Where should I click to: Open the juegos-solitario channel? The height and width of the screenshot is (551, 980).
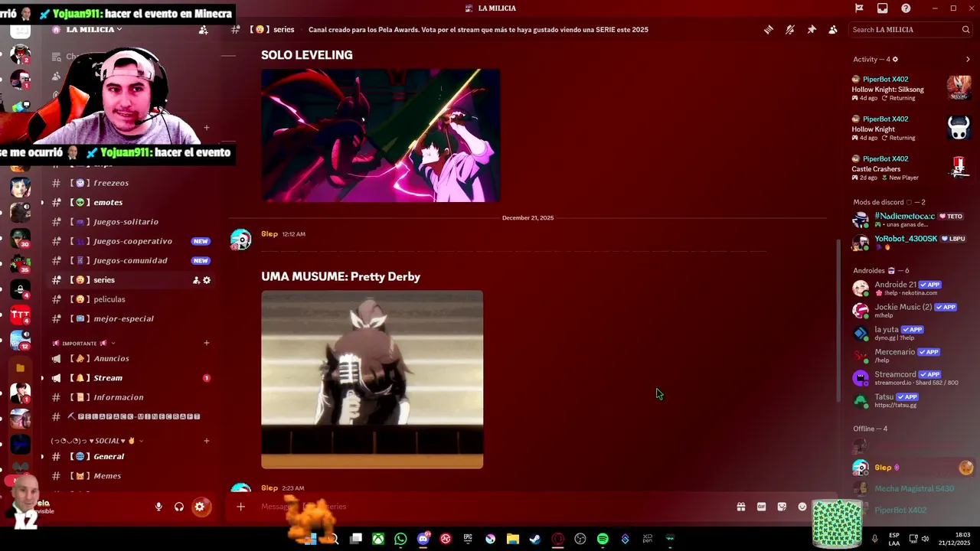click(130, 222)
